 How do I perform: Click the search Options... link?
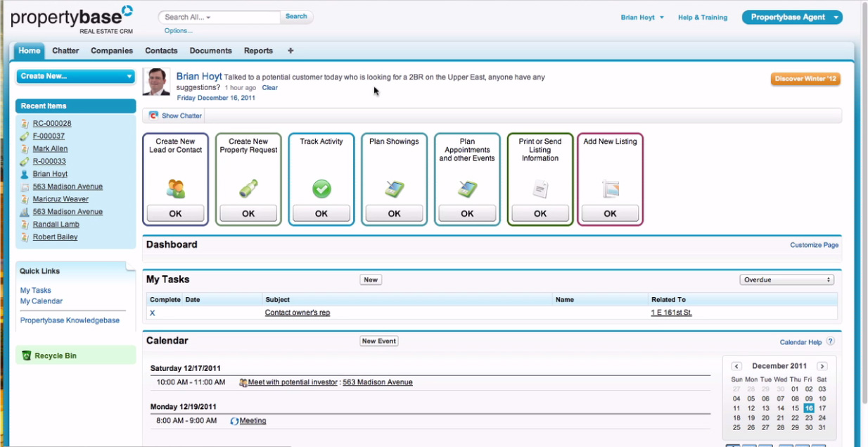pos(179,30)
